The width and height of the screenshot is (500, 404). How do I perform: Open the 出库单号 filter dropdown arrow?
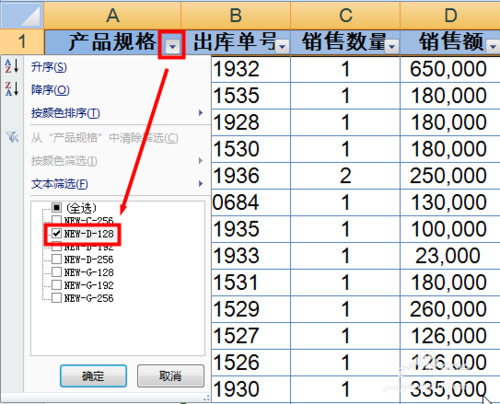point(283,47)
